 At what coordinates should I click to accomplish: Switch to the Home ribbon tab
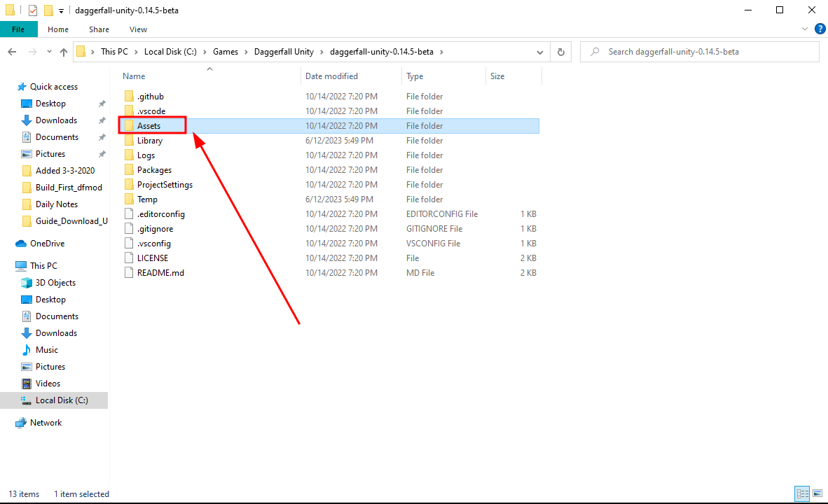[x=58, y=29]
